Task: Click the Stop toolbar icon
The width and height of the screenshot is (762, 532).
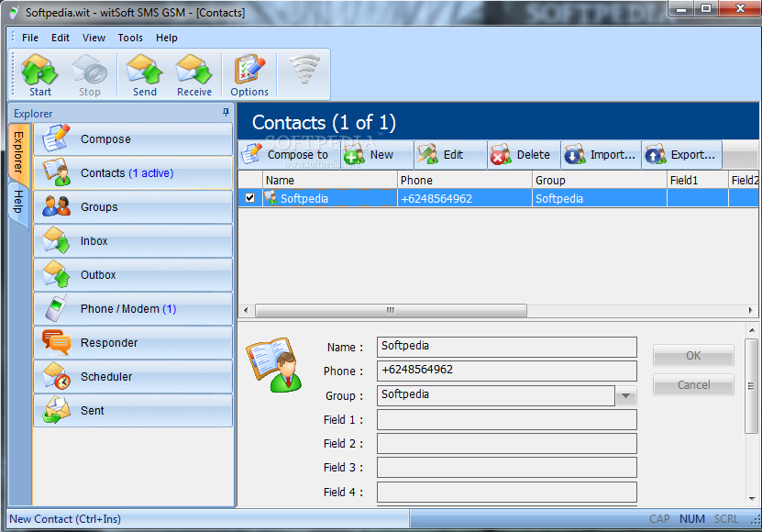Action: click(90, 75)
